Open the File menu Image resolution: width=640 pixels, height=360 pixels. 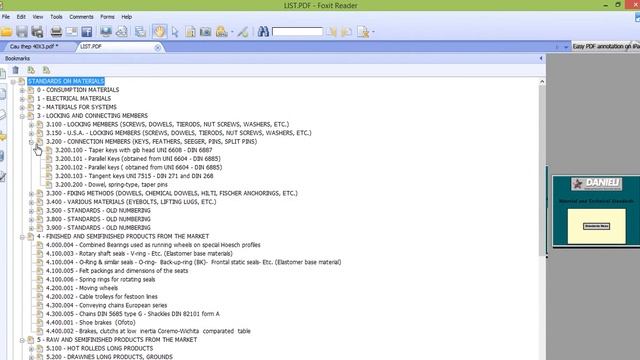click(x=6, y=17)
